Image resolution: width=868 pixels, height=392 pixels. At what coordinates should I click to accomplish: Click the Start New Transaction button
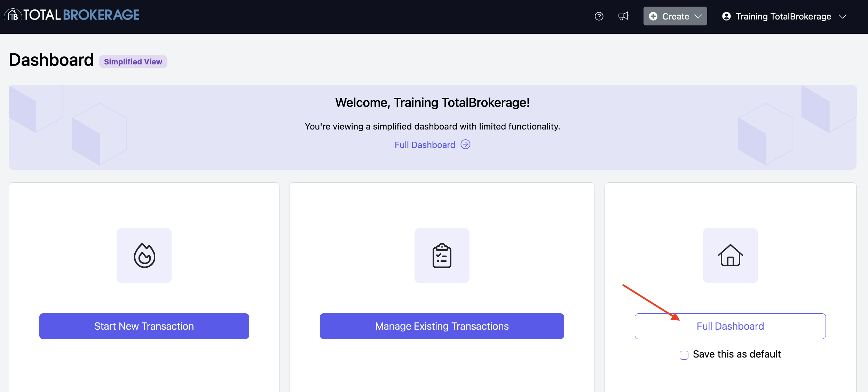point(144,326)
